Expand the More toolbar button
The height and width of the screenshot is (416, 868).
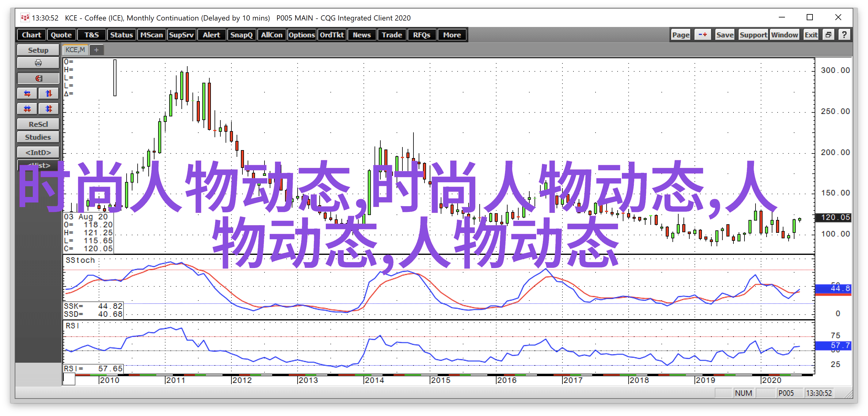(x=452, y=35)
